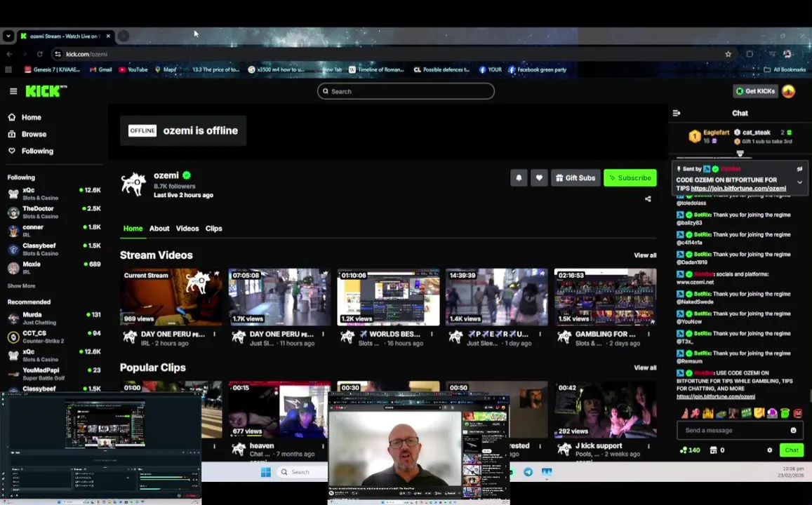Open pinned bitfortune.com/ozemi link

738,189
